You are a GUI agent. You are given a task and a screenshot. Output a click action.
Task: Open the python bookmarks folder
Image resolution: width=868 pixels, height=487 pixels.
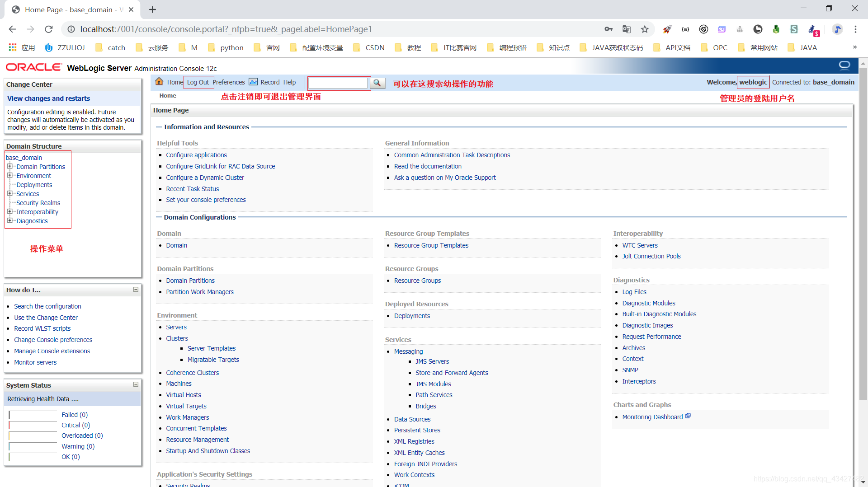226,47
